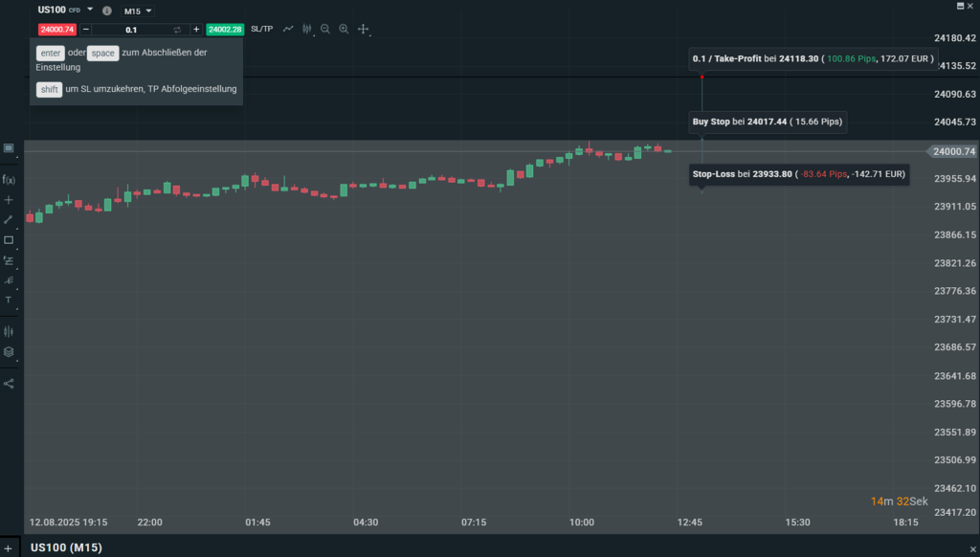The width and height of the screenshot is (980, 557).
Task: Click the Stop-Loss label at 23933.80
Action: [799, 174]
